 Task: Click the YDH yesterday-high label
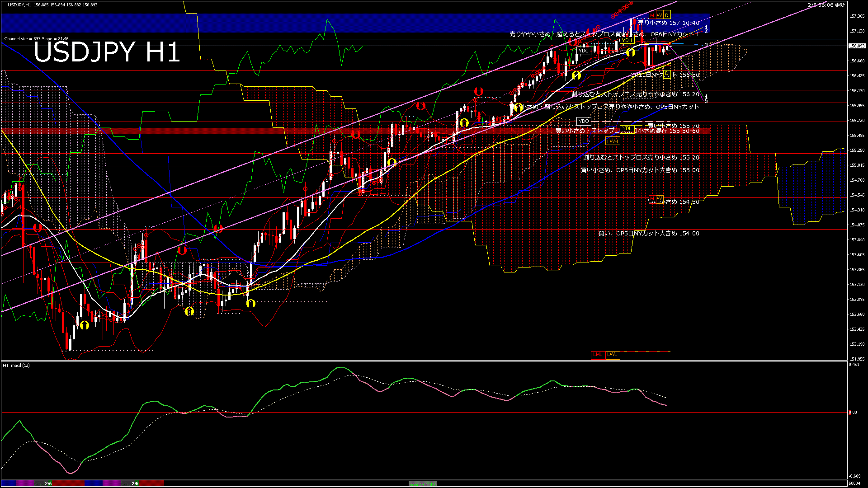coord(627,40)
